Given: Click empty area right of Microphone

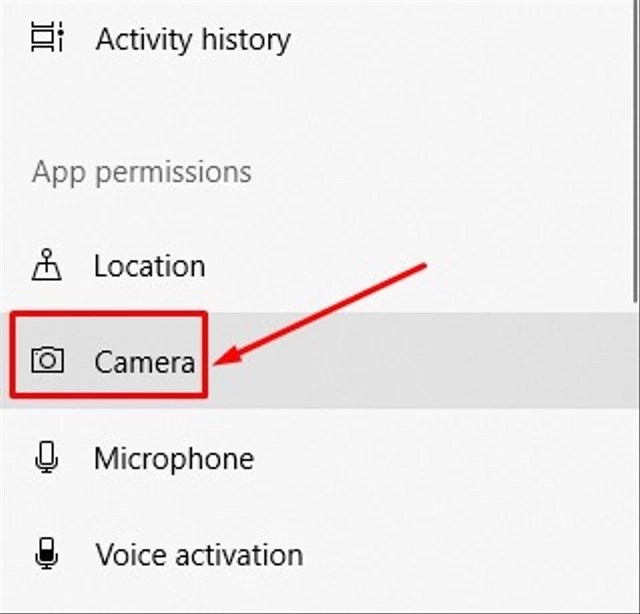Looking at the screenshot, I should tap(441, 458).
